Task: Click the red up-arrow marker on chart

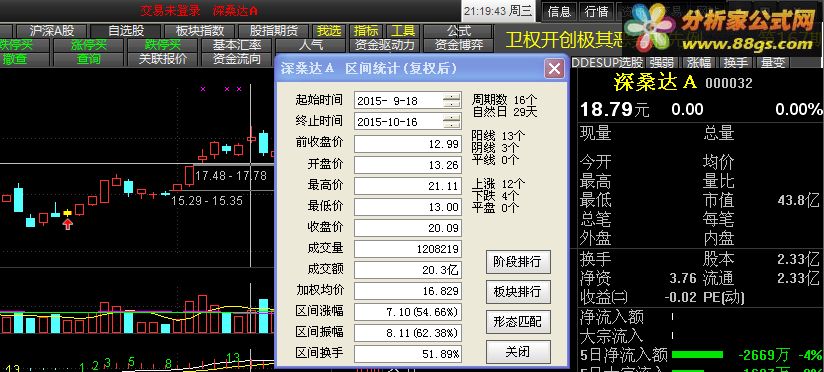Action: click(x=68, y=225)
